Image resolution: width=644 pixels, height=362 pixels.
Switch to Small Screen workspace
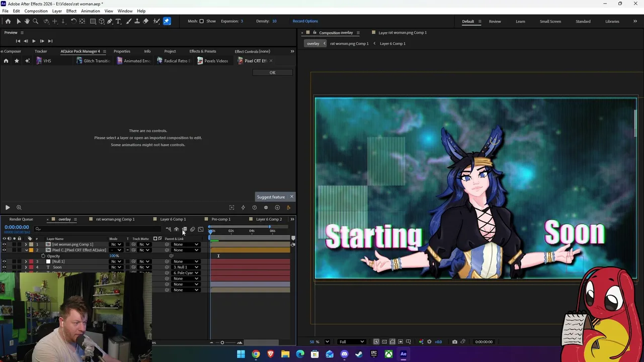tap(550, 21)
